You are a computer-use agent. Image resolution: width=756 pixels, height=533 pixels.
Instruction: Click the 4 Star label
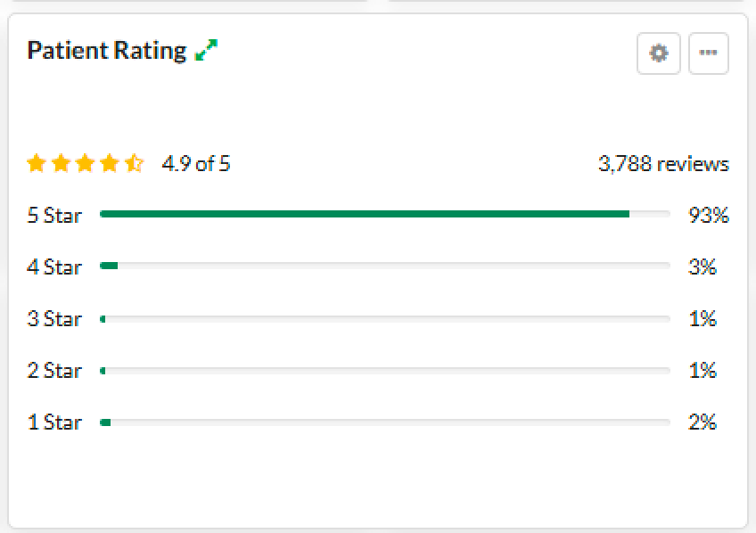[x=54, y=266]
